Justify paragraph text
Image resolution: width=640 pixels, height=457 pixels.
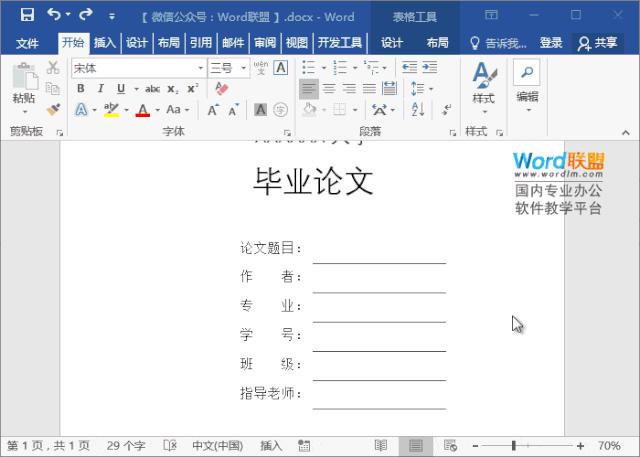[x=369, y=89]
